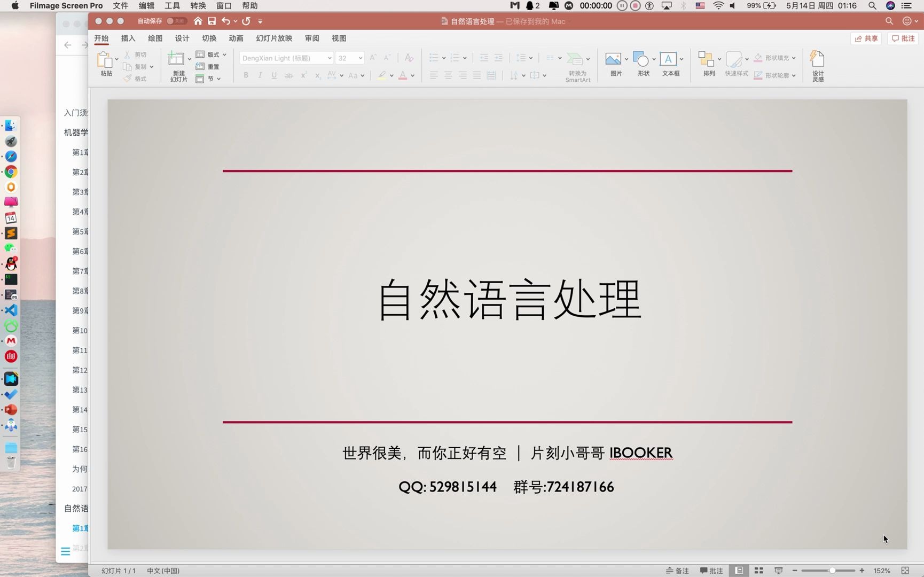The height and width of the screenshot is (577, 924).
Task: Click the increase font size icon
Action: (x=373, y=57)
